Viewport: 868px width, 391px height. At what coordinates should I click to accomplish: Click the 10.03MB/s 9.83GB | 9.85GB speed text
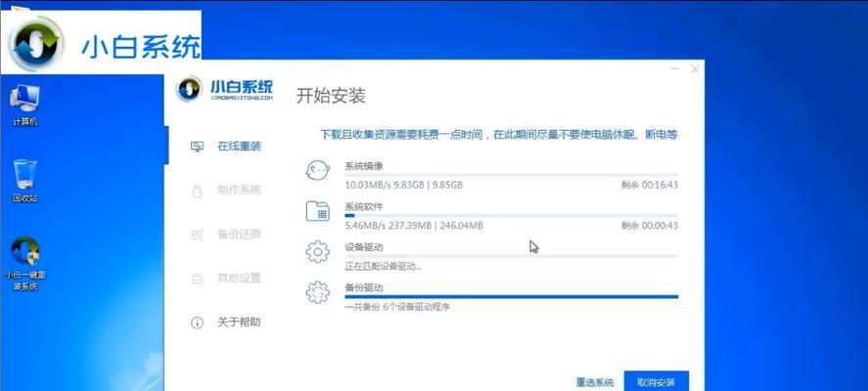coord(403,186)
